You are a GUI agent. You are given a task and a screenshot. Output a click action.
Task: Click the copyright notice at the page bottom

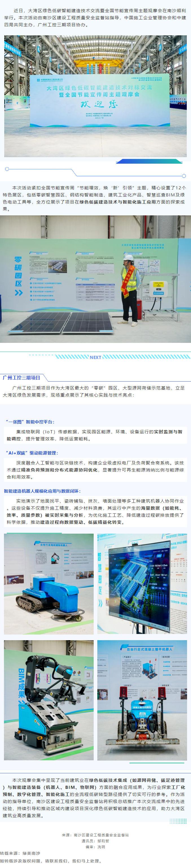point(51,861)
